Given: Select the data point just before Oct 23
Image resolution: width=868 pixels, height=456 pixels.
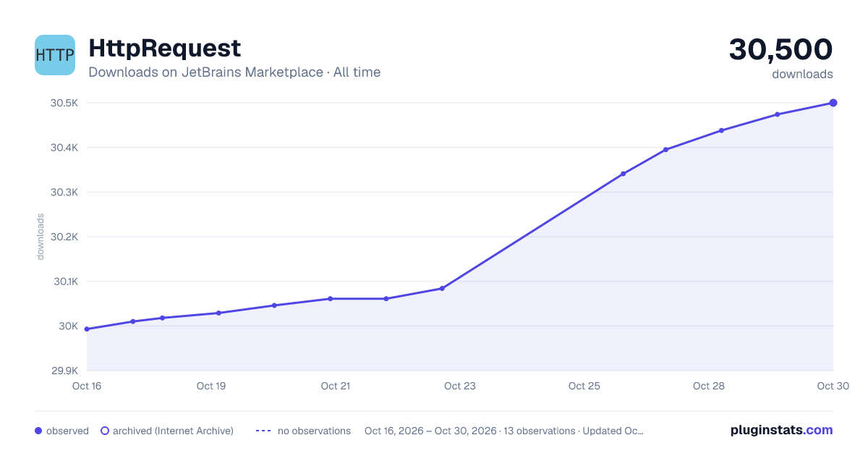Looking at the screenshot, I should point(442,288).
